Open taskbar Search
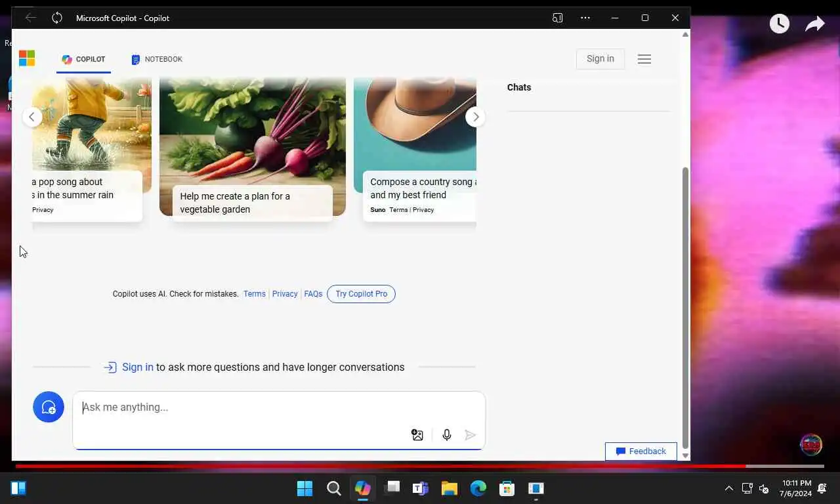This screenshot has width=840, height=504. pos(334,488)
